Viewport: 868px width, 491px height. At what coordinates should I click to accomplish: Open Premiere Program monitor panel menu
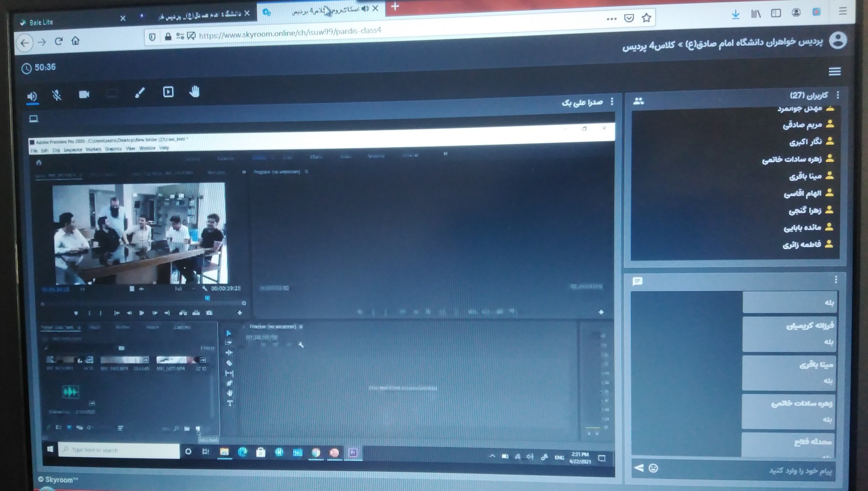(306, 172)
